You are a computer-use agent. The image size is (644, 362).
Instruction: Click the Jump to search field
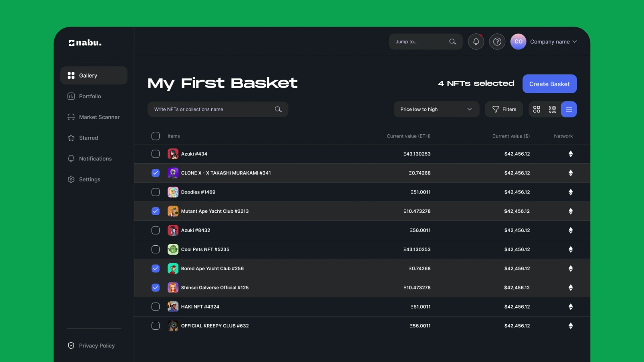[x=425, y=41]
